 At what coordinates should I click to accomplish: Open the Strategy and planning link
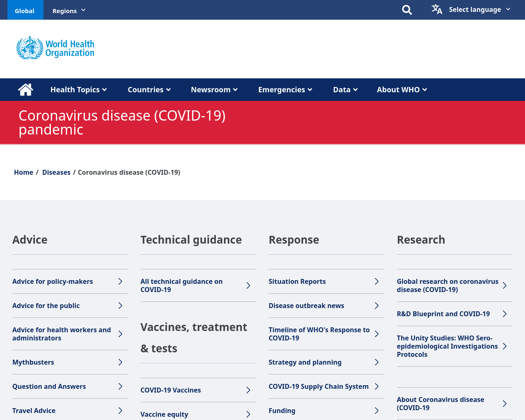[x=305, y=362]
